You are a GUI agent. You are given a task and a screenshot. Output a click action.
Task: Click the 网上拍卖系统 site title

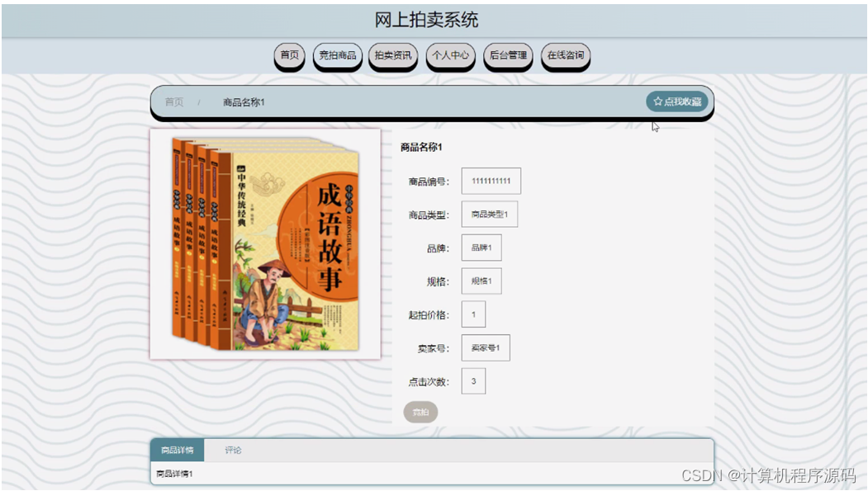426,20
